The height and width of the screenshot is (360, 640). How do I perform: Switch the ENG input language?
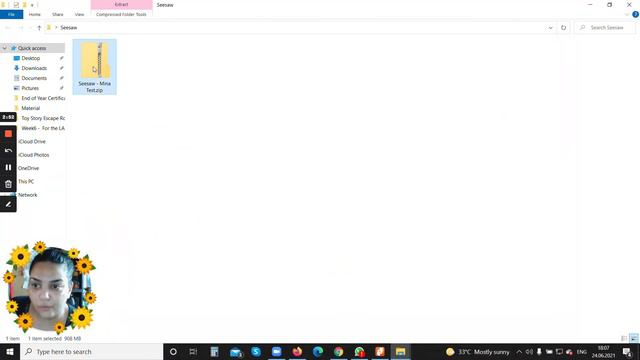click(x=582, y=351)
